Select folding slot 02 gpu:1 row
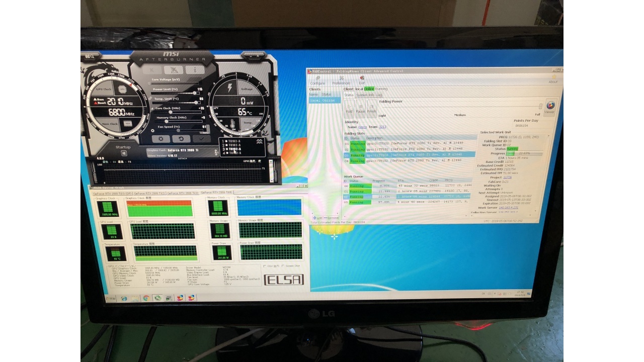The height and width of the screenshot is (362, 644). click(x=410, y=149)
